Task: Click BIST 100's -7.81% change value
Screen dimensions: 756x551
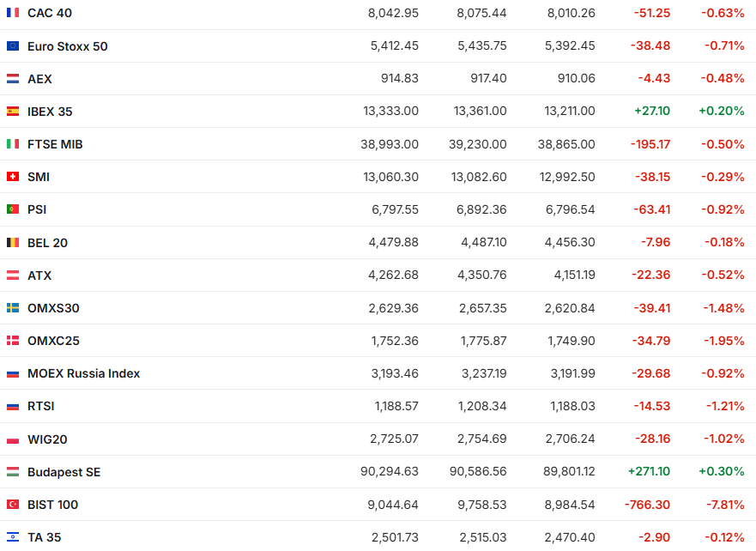Action: [x=722, y=505]
